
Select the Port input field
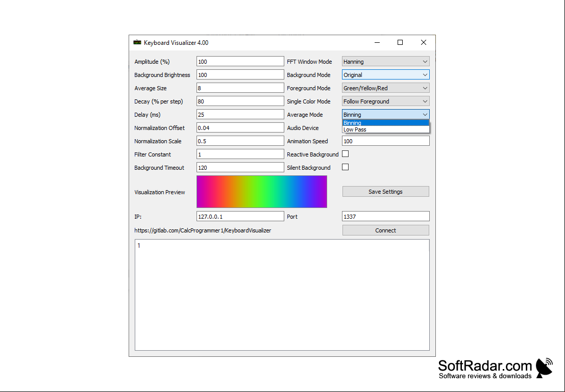pos(385,216)
